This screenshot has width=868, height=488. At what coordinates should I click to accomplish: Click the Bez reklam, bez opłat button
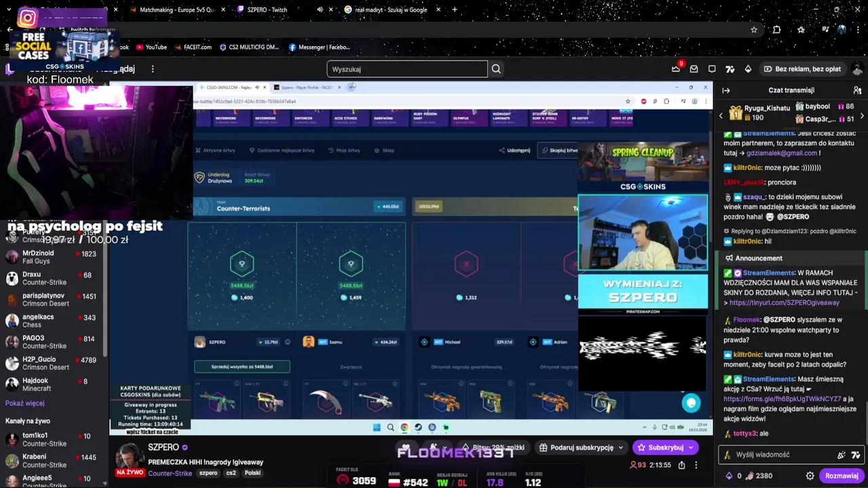click(802, 69)
